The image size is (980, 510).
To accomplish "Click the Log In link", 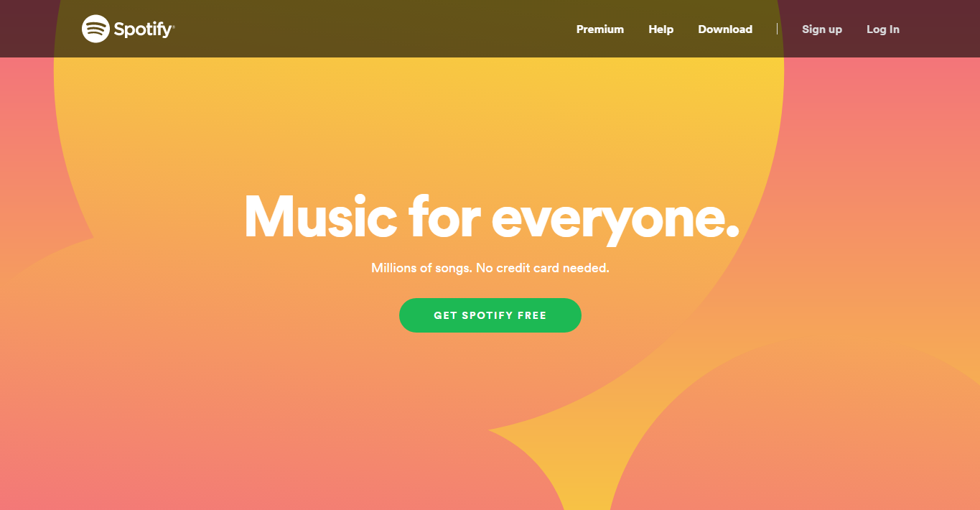I will coord(882,29).
